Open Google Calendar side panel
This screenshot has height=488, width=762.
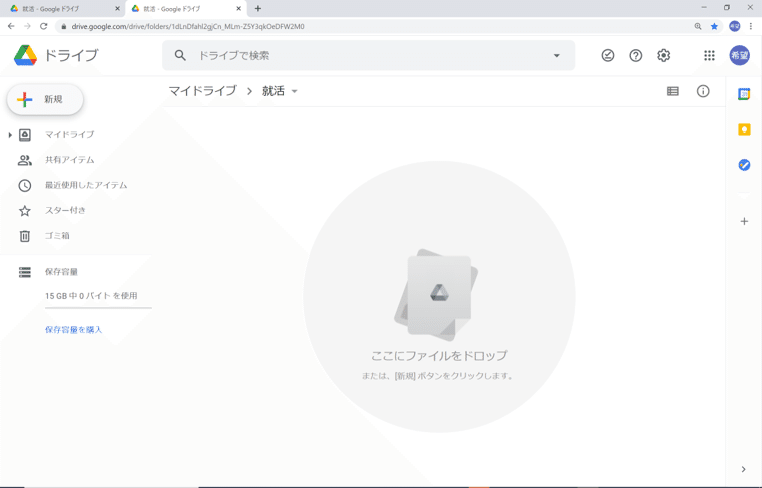[x=744, y=94]
